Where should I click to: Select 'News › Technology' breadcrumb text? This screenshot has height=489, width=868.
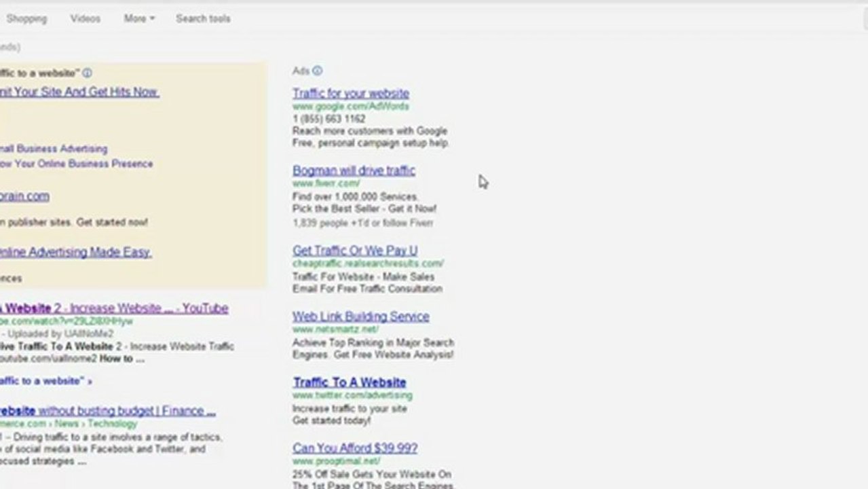(96, 424)
